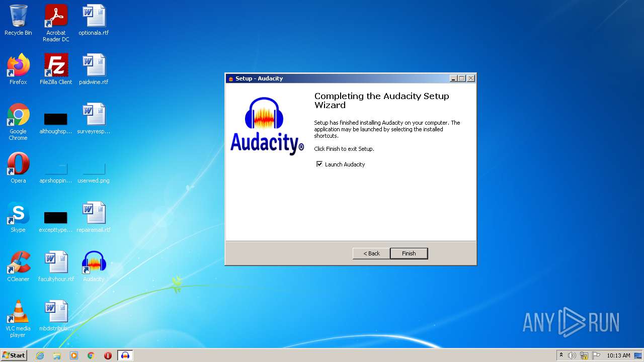Screen dimensions: 644x362
Task: Open the volume speaker tray icon
Action: pos(572,355)
